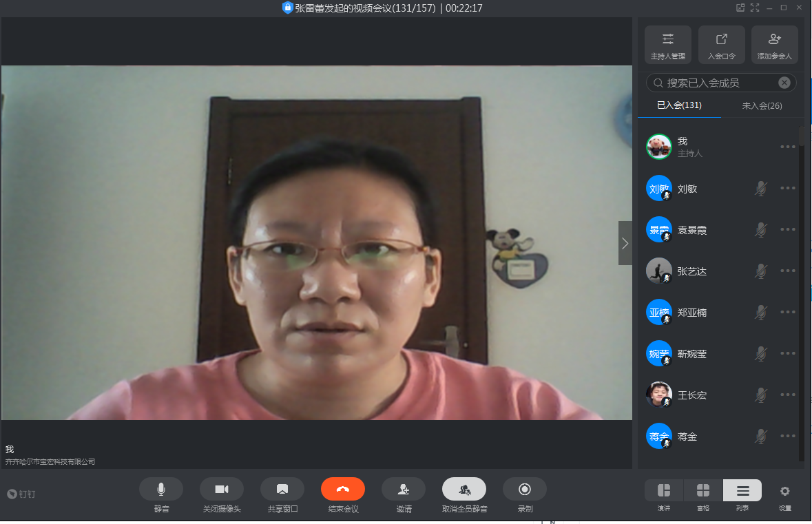Open more options for 袁景霞
Image resolution: width=812 pixels, height=524 pixels.
(787, 230)
